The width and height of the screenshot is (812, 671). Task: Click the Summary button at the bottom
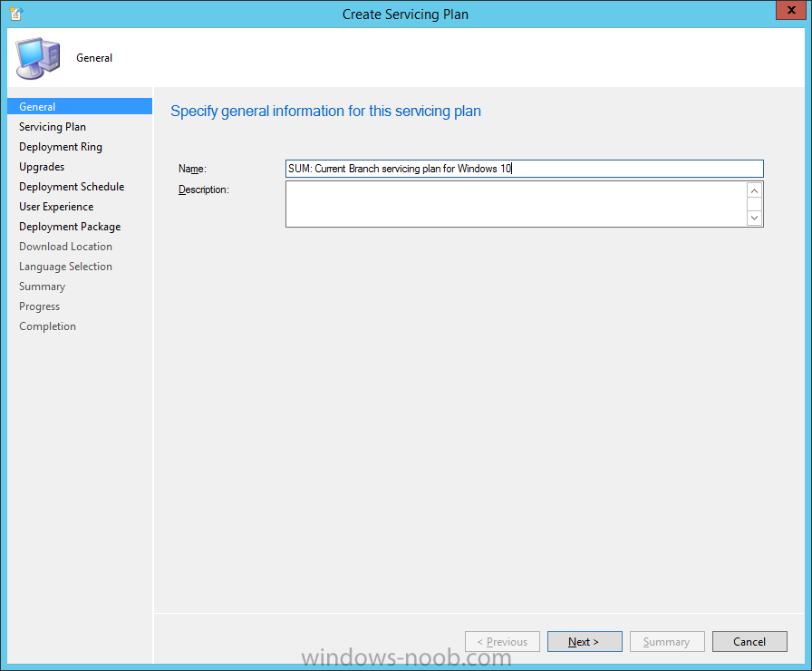coord(667,641)
